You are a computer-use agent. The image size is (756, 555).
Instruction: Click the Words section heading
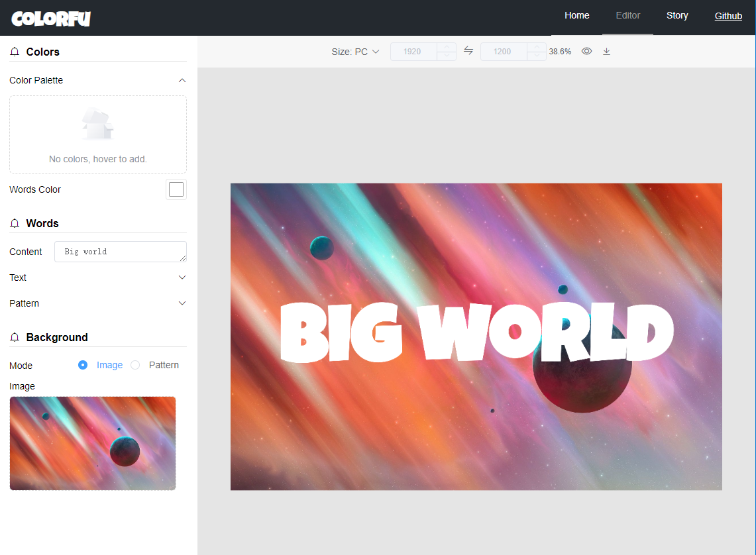pos(42,223)
